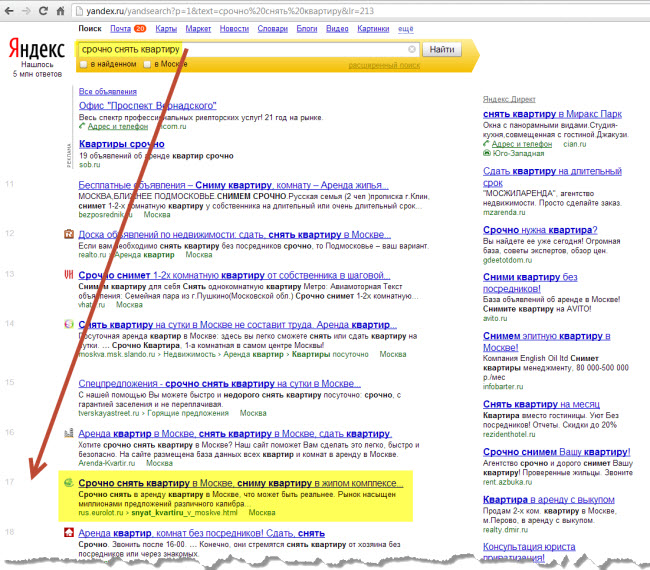The image size is (650, 570).
Task: Click 'Горящие предложения' breadcrumb under tverskayastreet.ru
Action: pos(188,413)
